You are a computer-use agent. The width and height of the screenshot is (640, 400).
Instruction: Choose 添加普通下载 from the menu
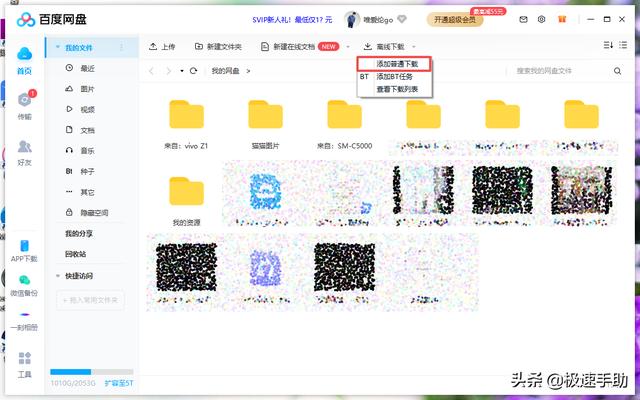[394, 64]
